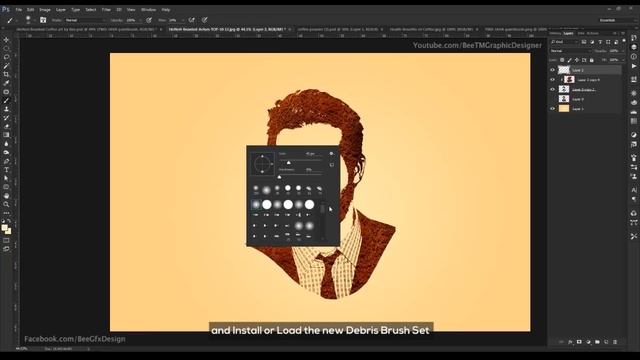
Task: Click Layer 1 orange thumbnail
Action: (564, 109)
